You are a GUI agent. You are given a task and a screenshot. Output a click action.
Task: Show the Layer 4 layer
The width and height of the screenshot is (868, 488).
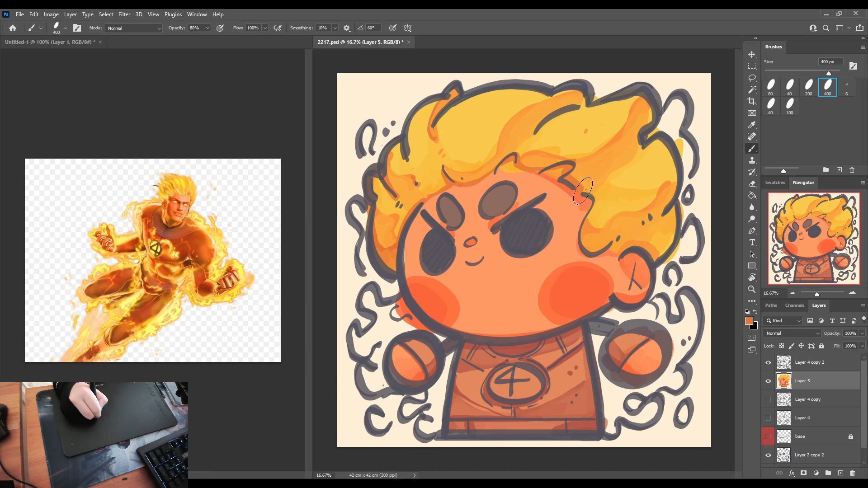768,418
